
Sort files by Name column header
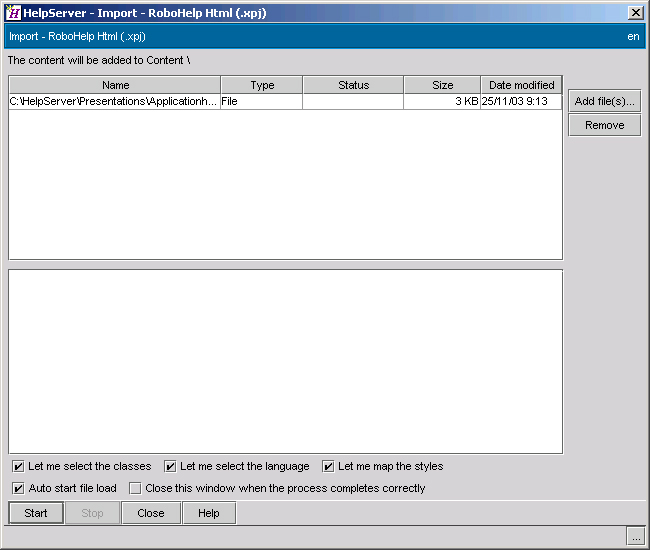115,85
